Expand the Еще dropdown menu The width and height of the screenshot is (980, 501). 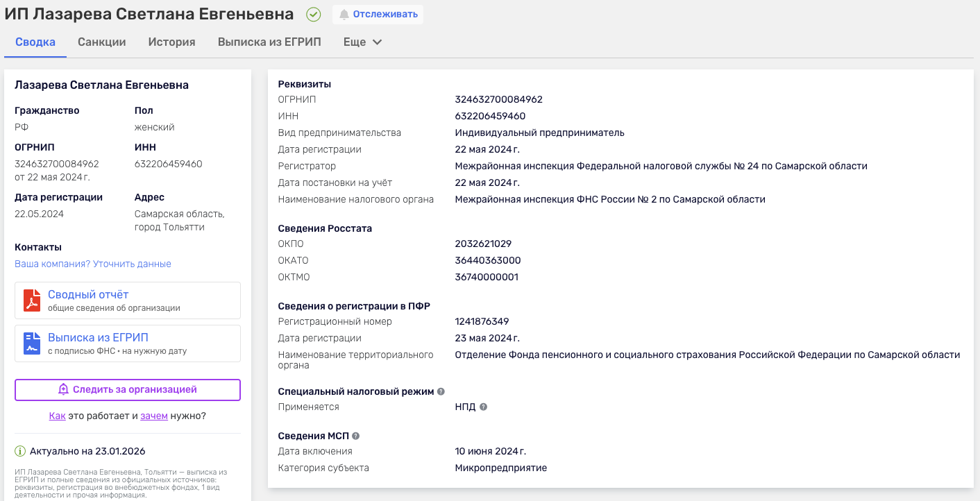pyautogui.click(x=363, y=42)
